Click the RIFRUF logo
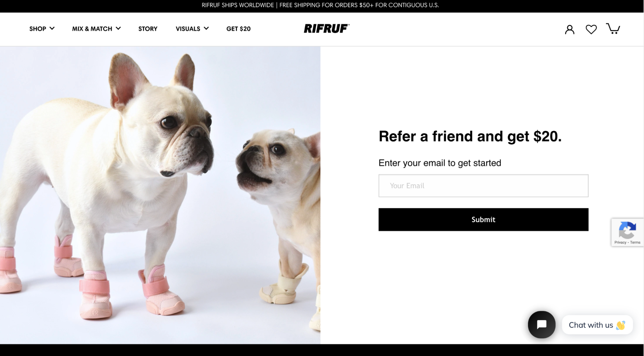The image size is (644, 356). tap(326, 28)
